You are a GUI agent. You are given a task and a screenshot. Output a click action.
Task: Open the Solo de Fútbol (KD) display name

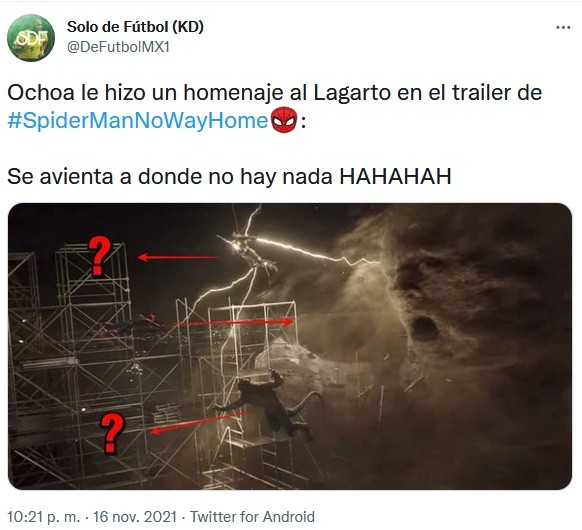tap(135, 27)
